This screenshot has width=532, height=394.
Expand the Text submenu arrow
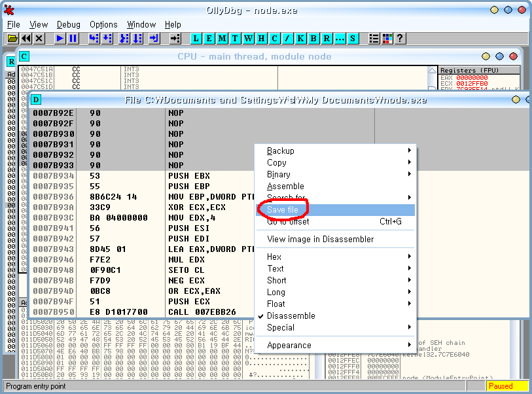tap(410, 268)
